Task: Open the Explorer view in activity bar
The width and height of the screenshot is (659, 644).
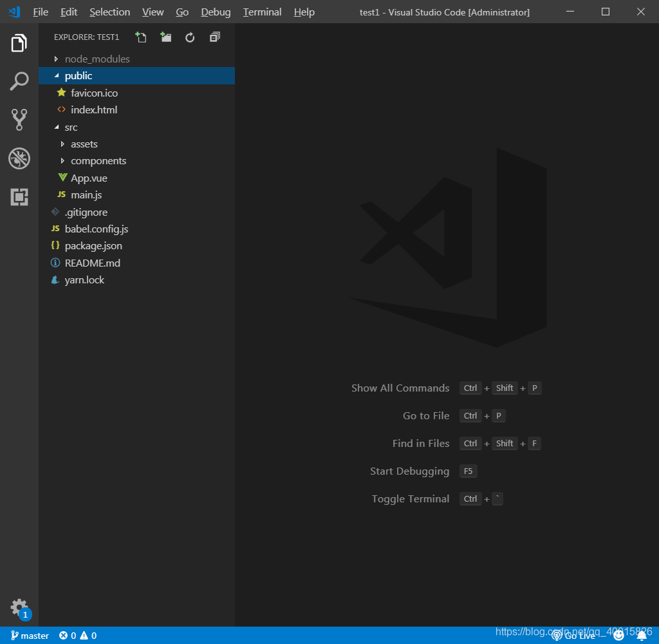Action: [x=19, y=43]
